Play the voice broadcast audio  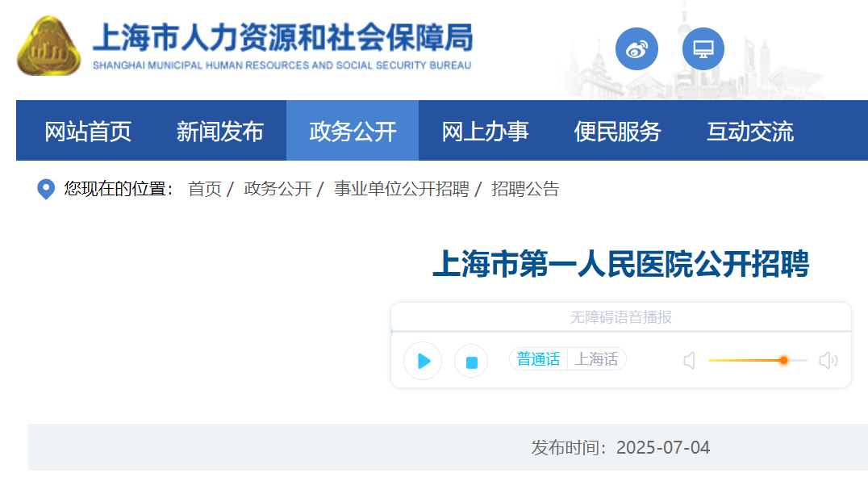coord(423,361)
